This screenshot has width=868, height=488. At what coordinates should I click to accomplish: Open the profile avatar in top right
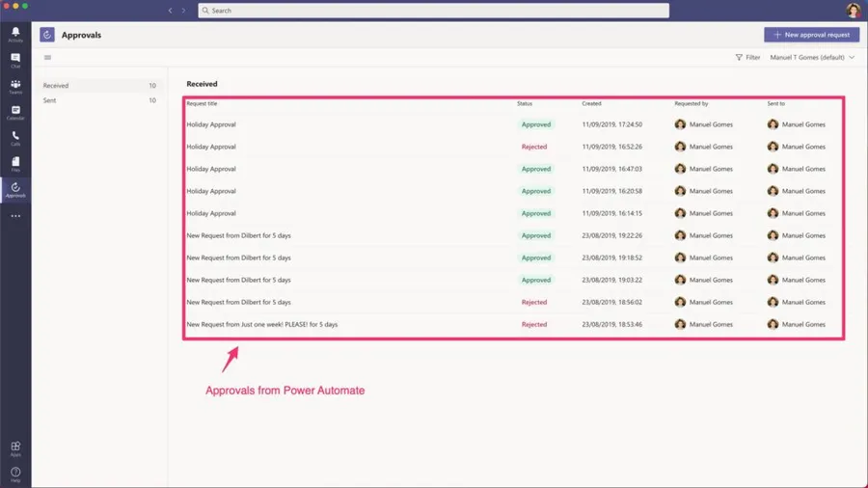click(x=853, y=11)
